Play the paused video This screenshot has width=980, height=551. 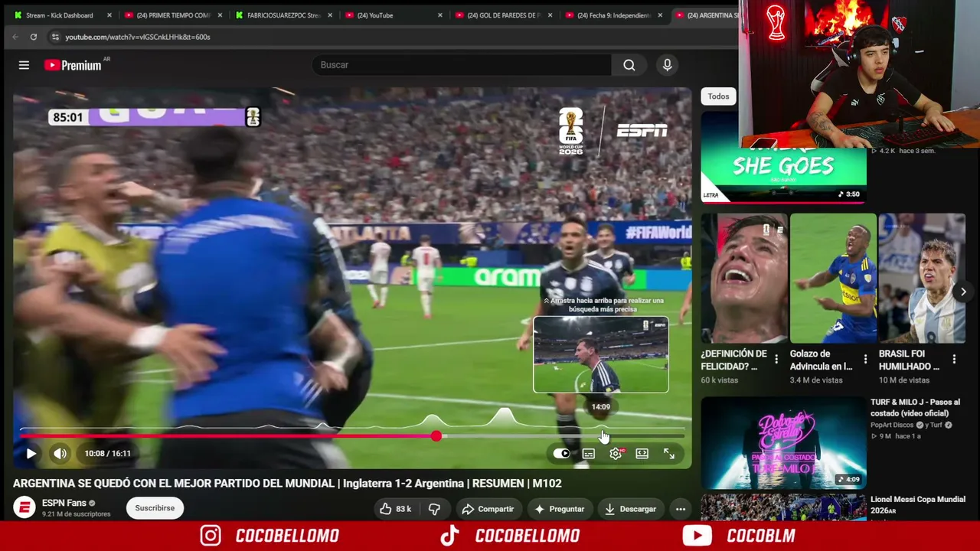coord(31,454)
